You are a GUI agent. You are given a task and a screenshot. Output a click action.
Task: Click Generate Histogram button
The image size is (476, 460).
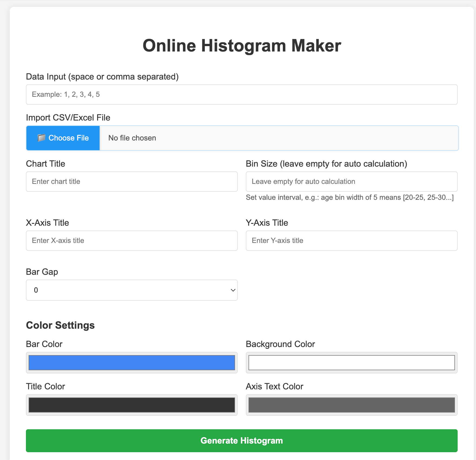pos(242,441)
